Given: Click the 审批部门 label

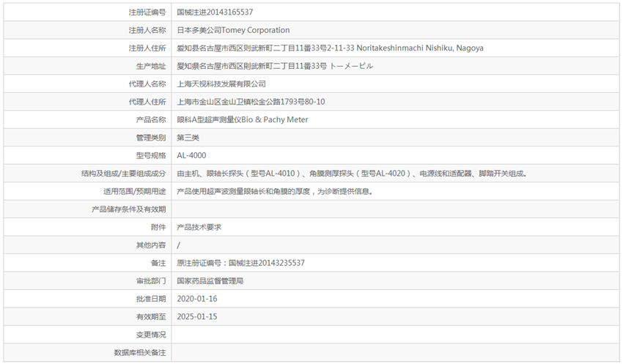Looking at the screenshot, I should point(151,281).
